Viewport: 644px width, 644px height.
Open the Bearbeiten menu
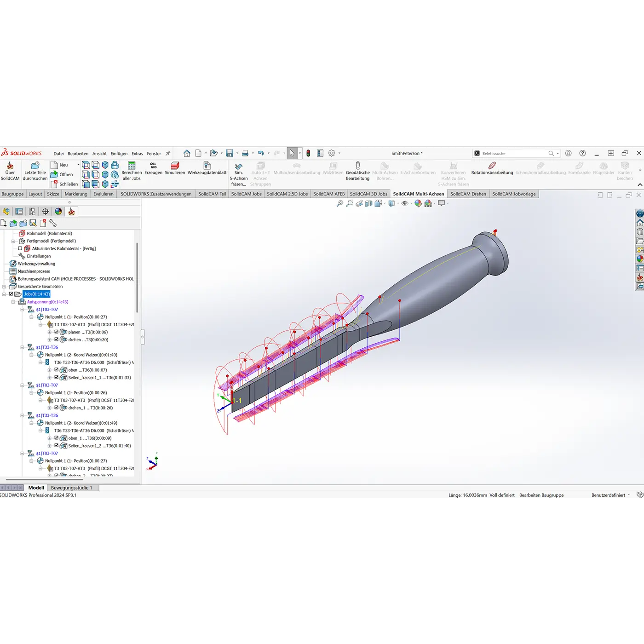coord(78,154)
